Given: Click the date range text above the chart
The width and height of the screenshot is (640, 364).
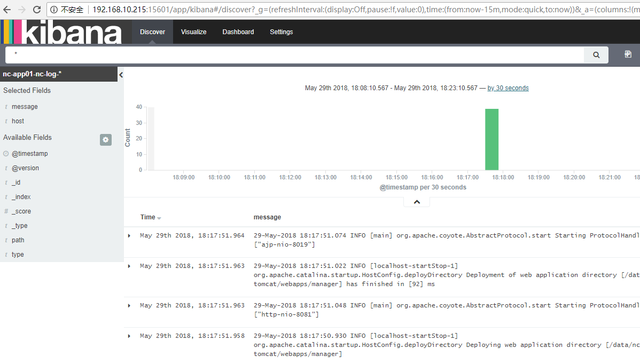Looking at the screenshot, I should coord(391,88).
